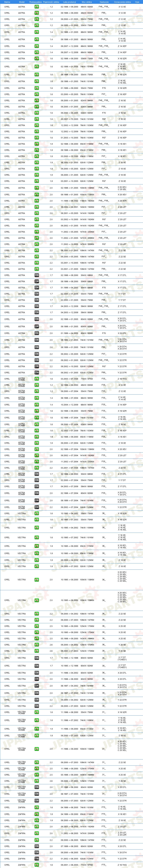Click diesel ON icon in Vectra Kombi X 20 DTL row
Screen dimensions: 143x868
click(37, 787)
